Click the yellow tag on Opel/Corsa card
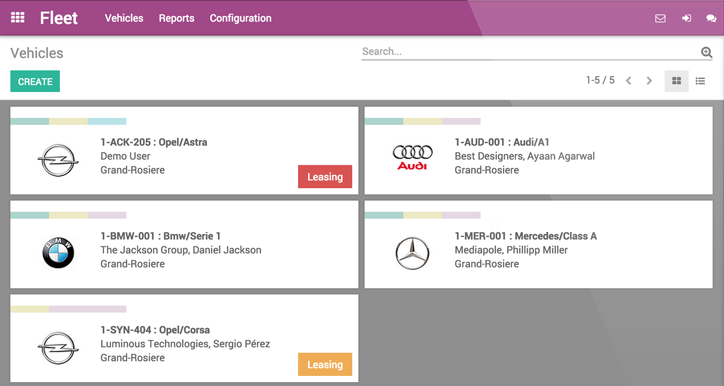This screenshot has height=386, width=724. click(x=30, y=309)
